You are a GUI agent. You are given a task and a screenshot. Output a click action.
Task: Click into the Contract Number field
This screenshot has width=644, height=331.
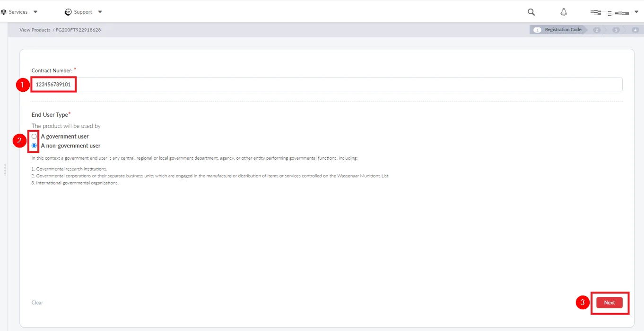326,85
